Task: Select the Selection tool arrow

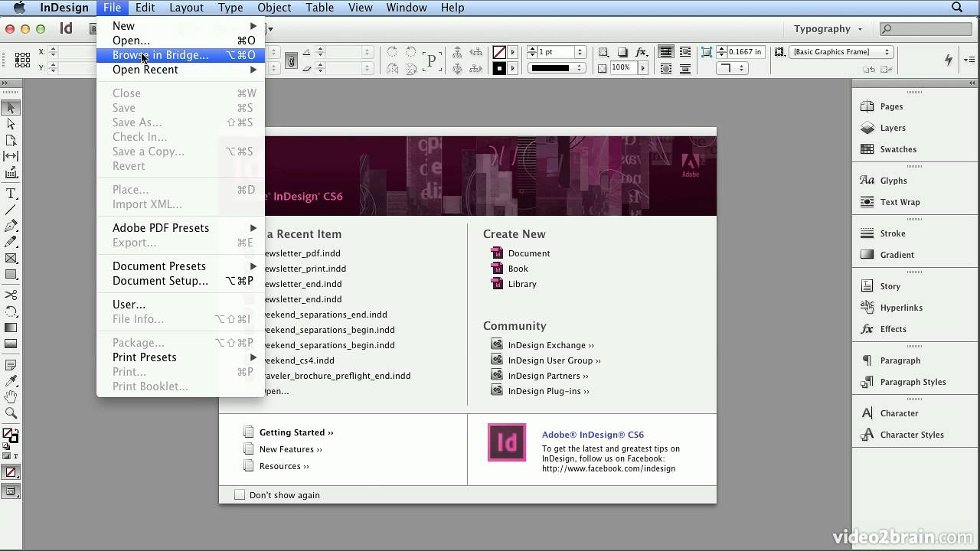Action: pos(11,109)
